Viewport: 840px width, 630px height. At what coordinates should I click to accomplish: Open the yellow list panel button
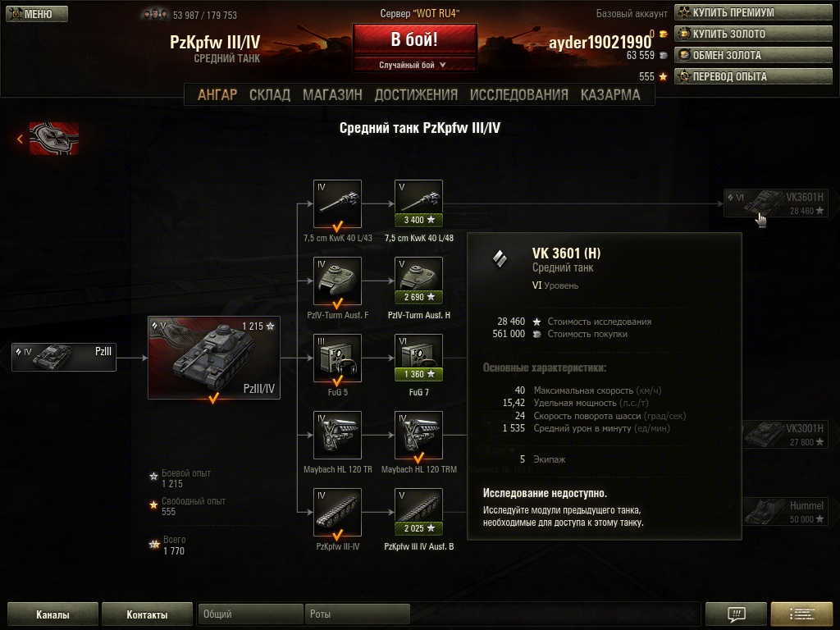(x=801, y=614)
